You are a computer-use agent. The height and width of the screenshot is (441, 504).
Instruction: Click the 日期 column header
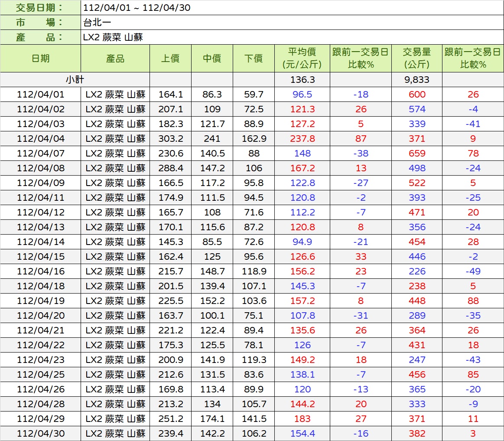coord(40,59)
